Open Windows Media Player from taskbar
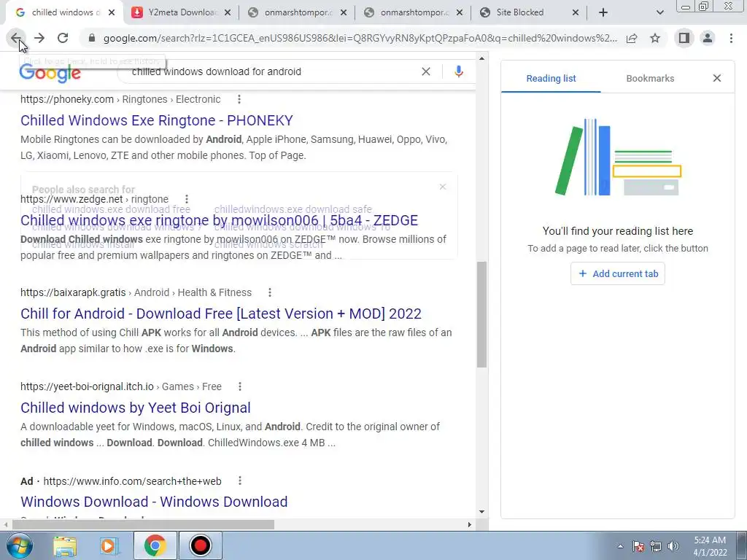Viewport: 747px width, 560px height. coord(109,546)
